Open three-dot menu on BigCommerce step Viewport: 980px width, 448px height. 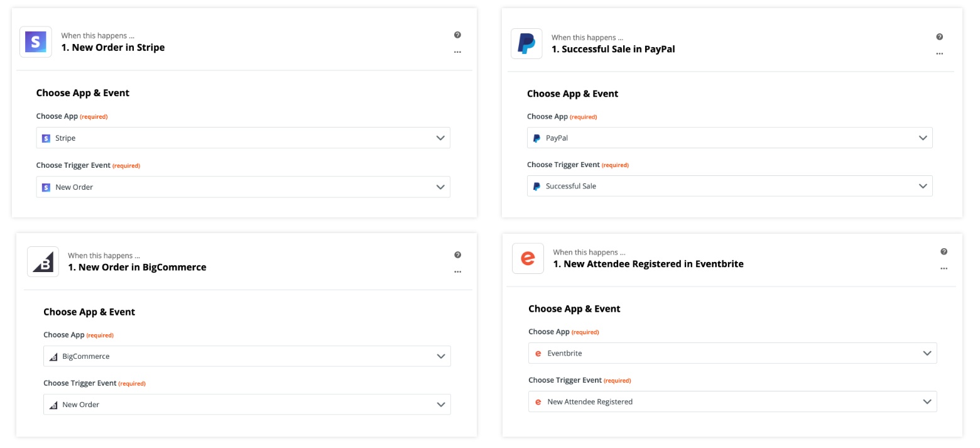[x=457, y=272]
